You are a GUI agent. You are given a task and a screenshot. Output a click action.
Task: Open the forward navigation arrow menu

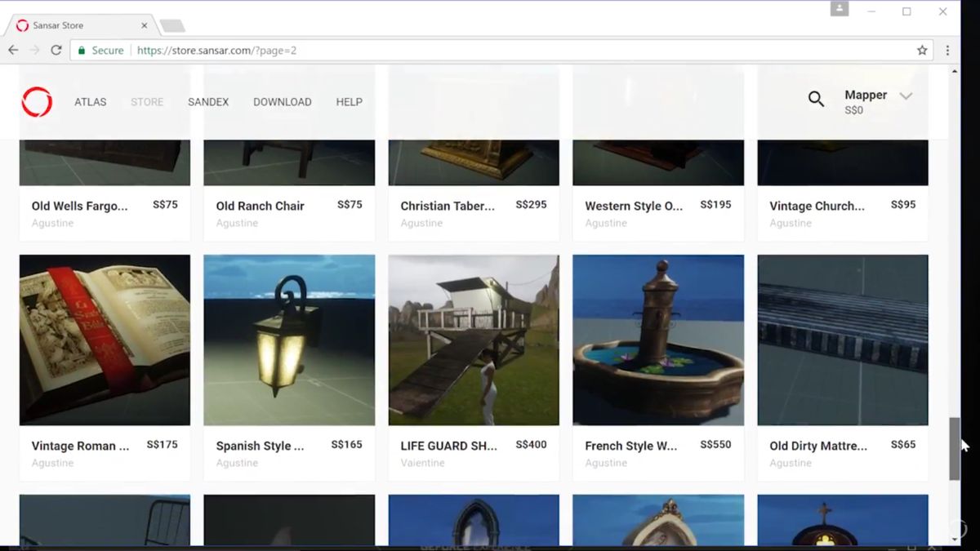coord(34,50)
